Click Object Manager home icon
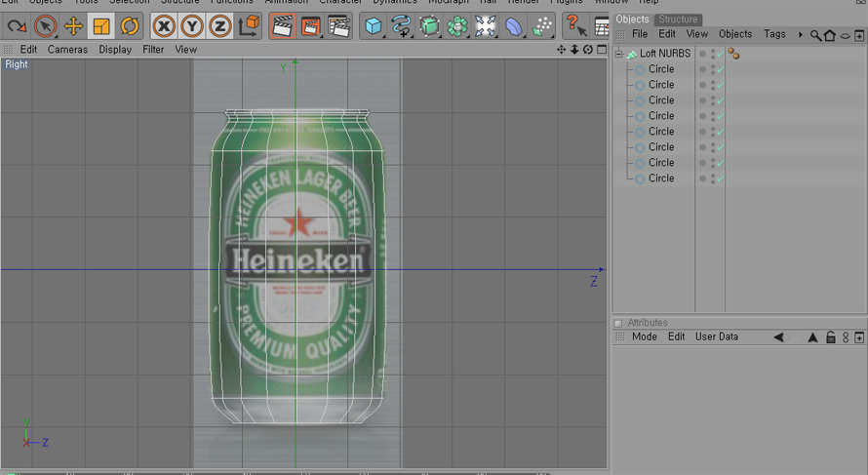Screen dimensions: 868x475 click(x=829, y=35)
